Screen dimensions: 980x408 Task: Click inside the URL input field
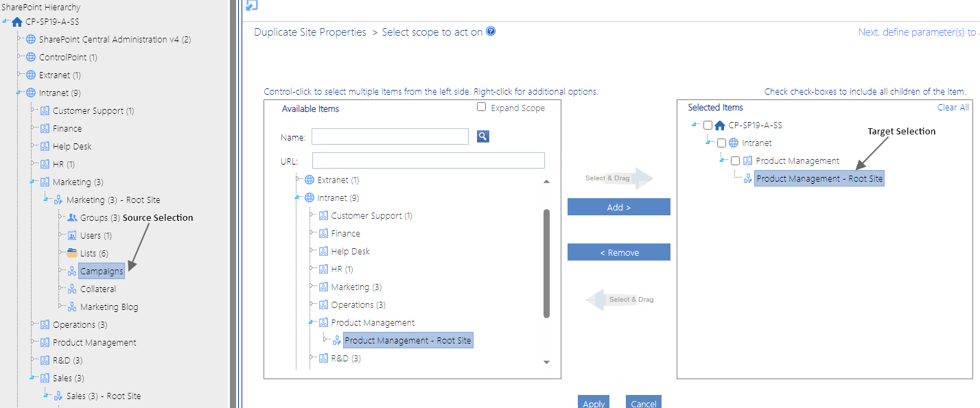(428, 160)
